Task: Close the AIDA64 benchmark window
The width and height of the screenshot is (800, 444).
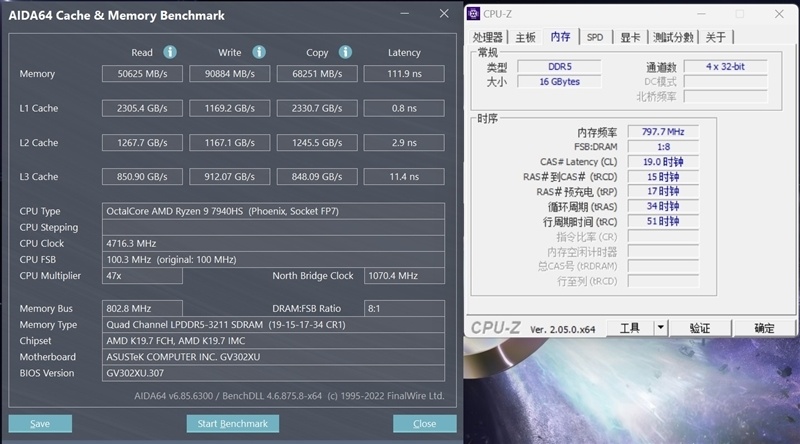Action: 444,14
